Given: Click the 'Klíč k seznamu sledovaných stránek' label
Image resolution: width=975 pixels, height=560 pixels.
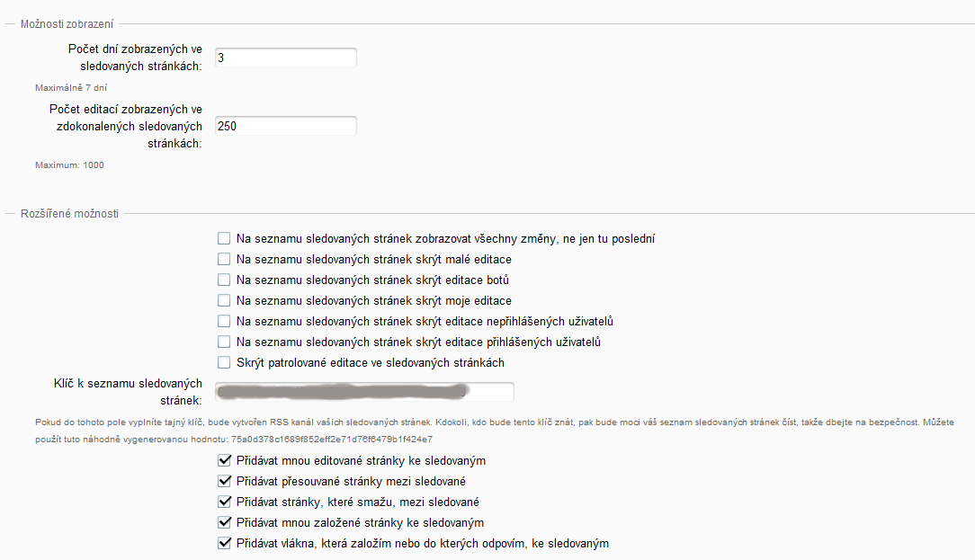Looking at the screenshot, I should point(127,392).
